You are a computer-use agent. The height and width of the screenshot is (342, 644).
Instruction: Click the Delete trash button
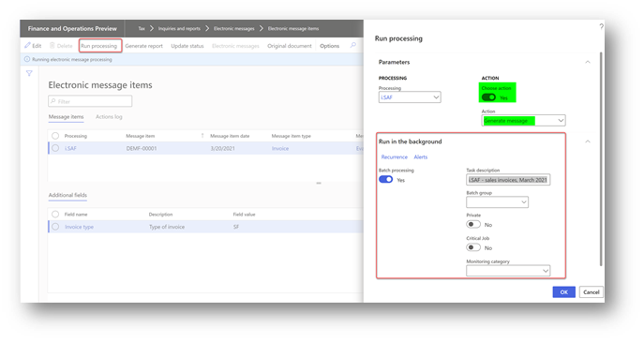pyautogui.click(x=61, y=46)
